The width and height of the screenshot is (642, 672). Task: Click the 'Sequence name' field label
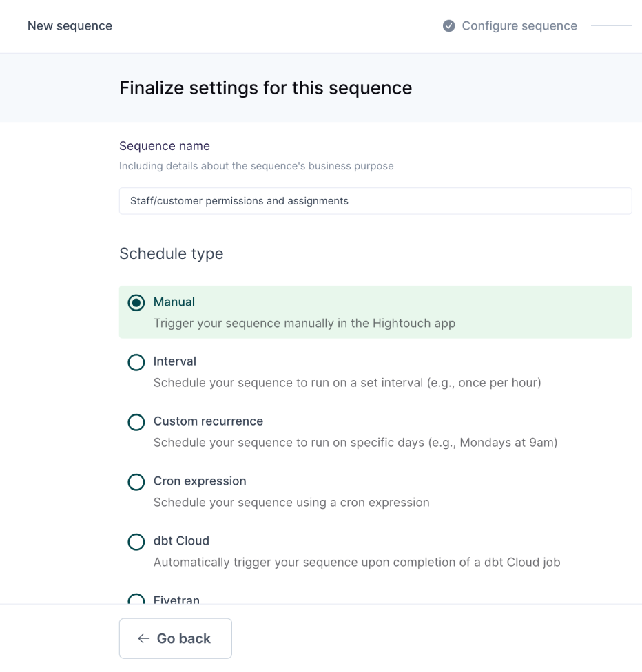pos(165,146)
